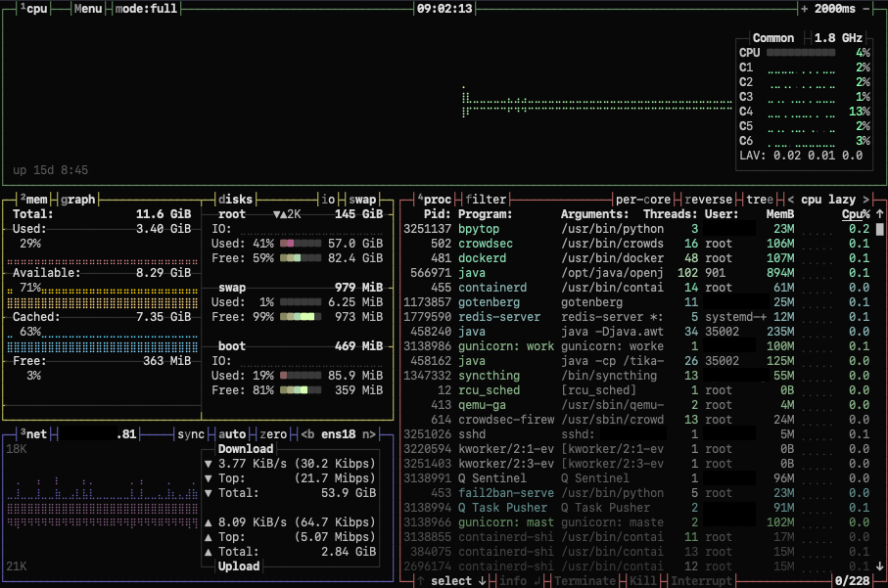Select the redis-server process row

(499, 317)
